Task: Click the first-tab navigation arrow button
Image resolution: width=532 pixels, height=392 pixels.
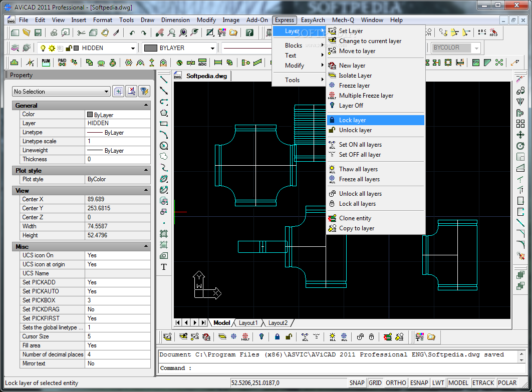Action: point(178,323)
